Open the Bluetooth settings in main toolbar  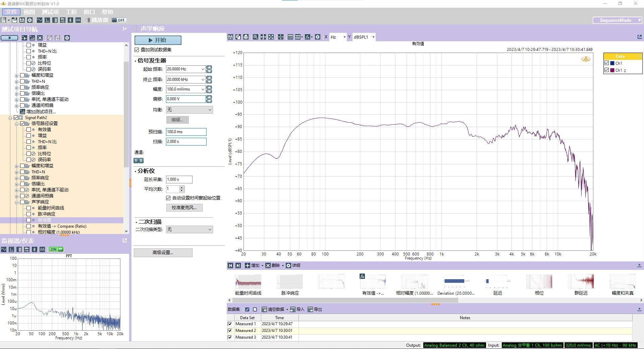[70, 20]
